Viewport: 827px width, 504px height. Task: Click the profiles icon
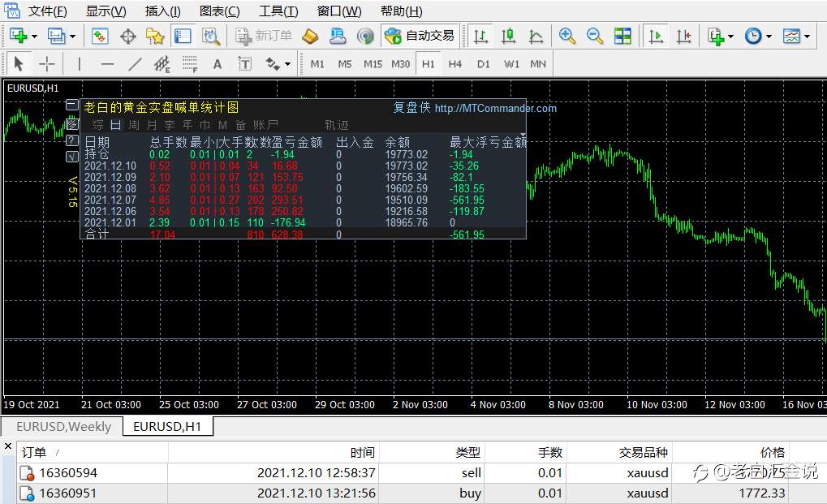click(x=57, y=36)
